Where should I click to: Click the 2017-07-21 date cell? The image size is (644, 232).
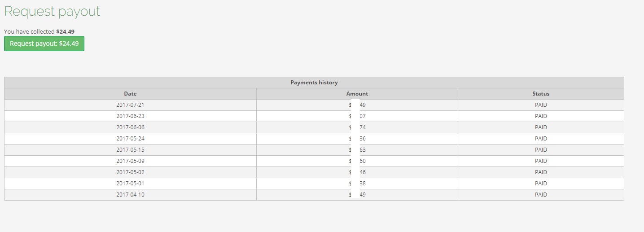pos(130,105)
